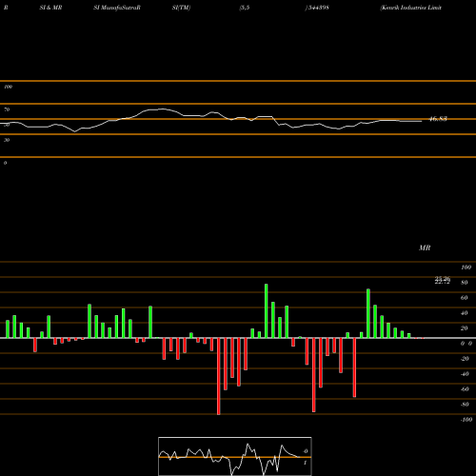The width and height of the screenshot is (476, 476).
Task: Click the RSI axis label 30
Action: point(7,140)
